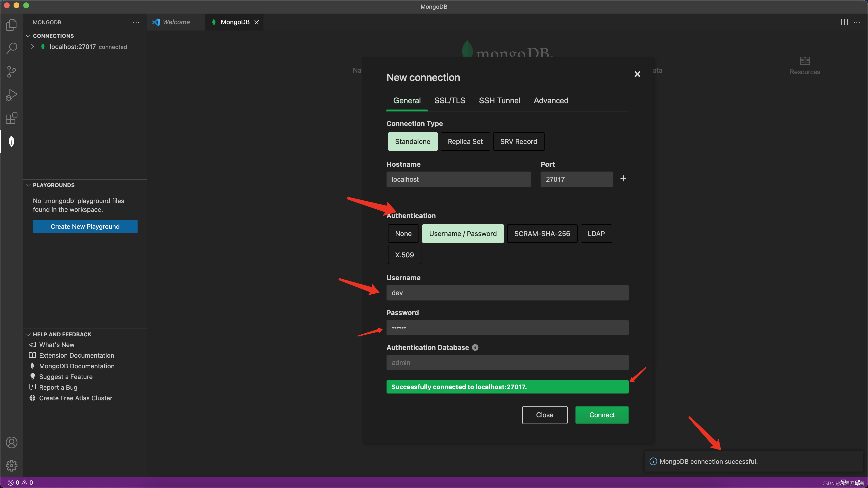
Task: Expand the localhost:27017 connection tree
Action: click(32, 47)
